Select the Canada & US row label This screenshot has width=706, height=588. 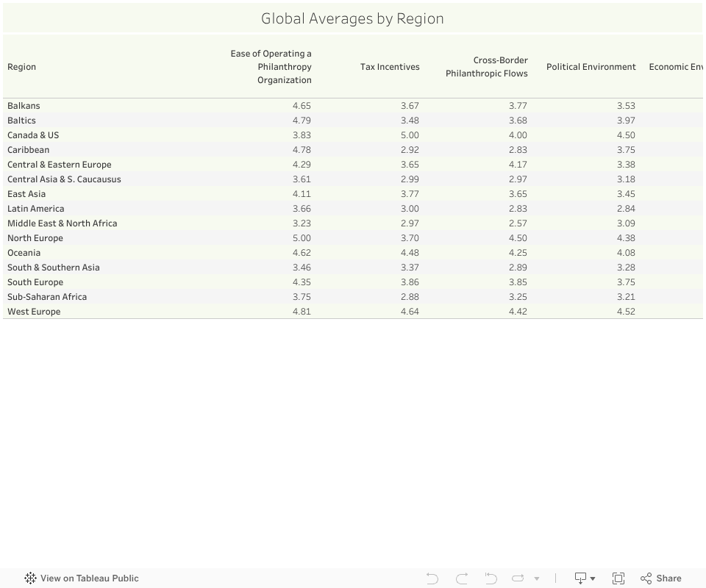click(33, 135)
